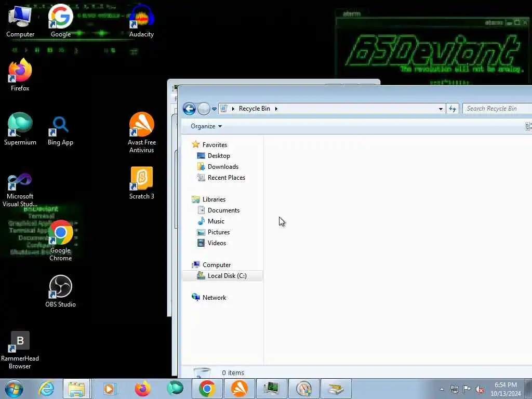
Task: Launch OBS Studio from the desktop
Action: tap(60, 291)
